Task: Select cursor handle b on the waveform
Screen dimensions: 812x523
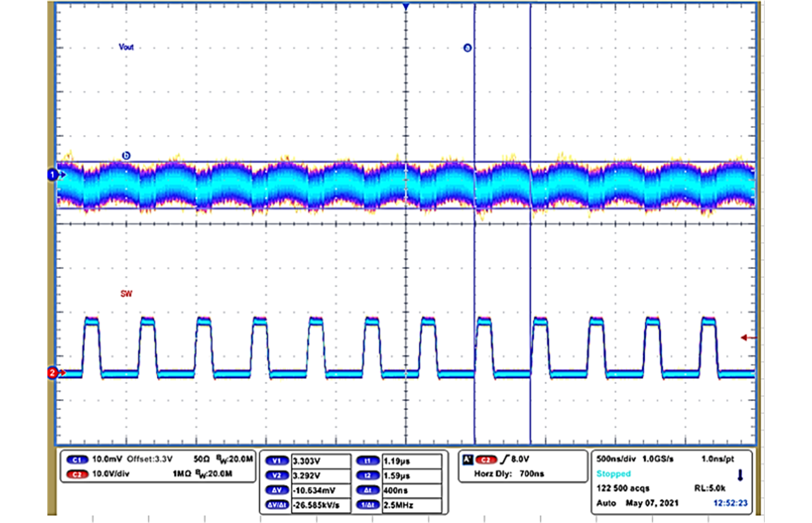Action: click(126, 156)
